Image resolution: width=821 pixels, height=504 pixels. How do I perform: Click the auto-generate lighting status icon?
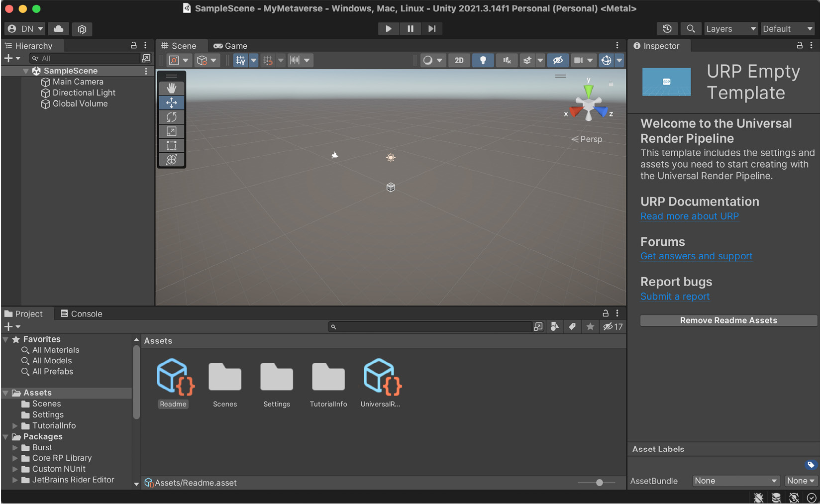tap(794, 498)
